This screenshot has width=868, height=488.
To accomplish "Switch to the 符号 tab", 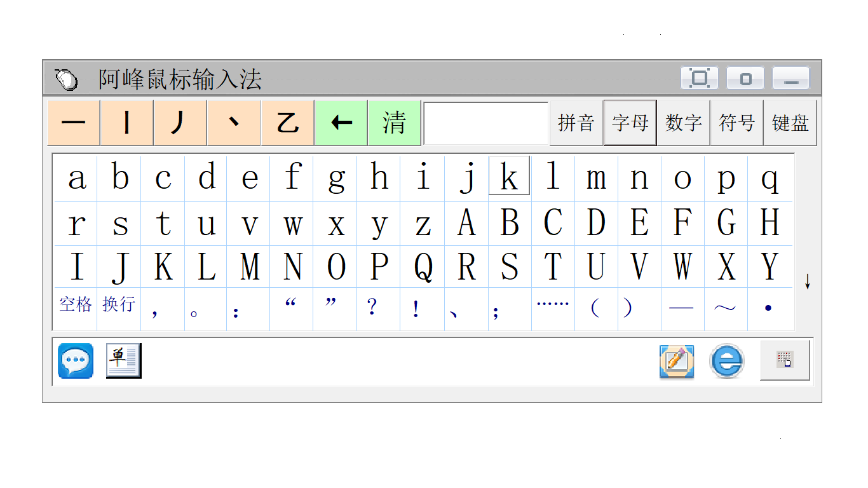I will [737, 123].
